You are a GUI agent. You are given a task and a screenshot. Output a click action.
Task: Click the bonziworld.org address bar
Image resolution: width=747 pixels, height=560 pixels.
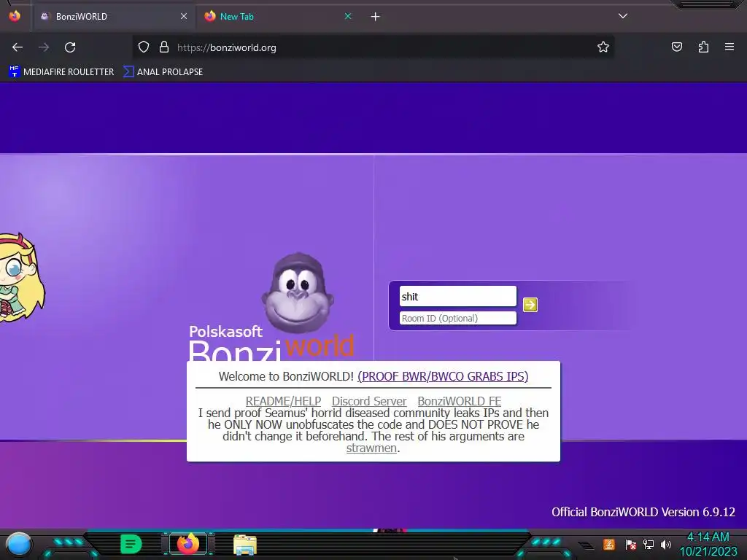pyautogui.click(x=373, y=47)
